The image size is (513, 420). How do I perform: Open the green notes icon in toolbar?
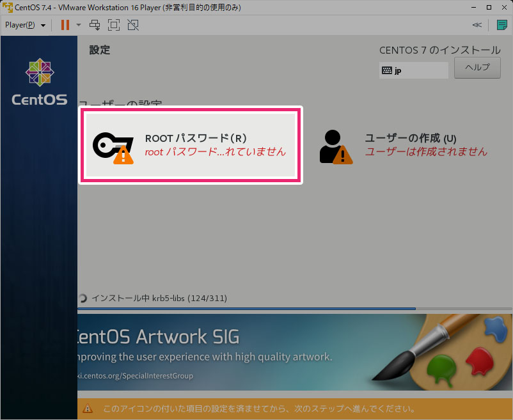[x=502, y=25]
